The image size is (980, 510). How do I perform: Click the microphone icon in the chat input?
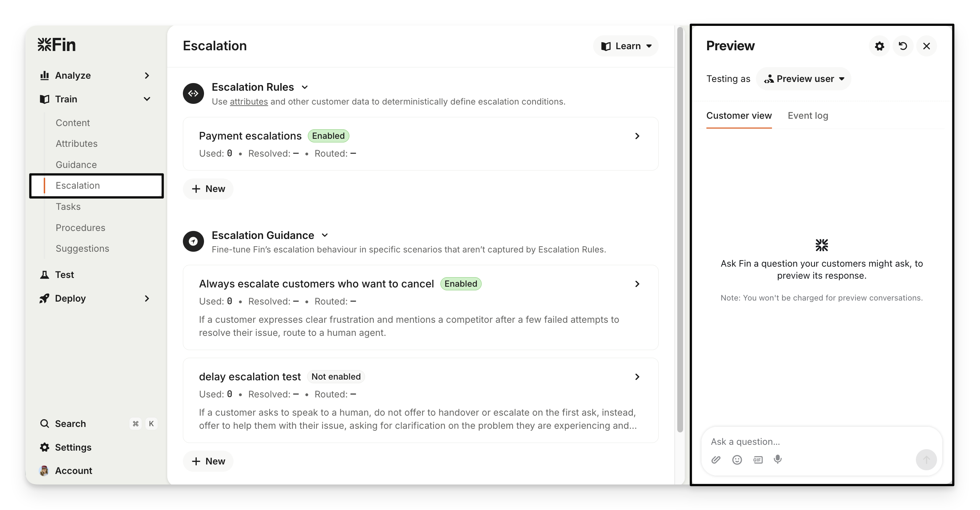777,459
